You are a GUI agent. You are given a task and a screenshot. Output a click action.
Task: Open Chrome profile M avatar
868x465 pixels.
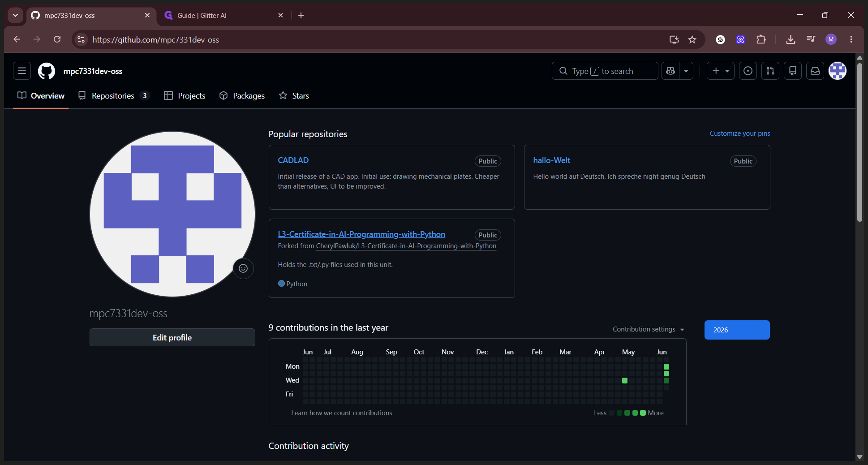(831, 39)
